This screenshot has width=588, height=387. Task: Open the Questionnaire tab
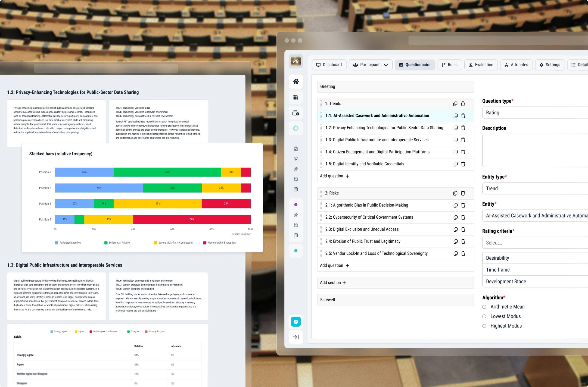click(415, 65)
